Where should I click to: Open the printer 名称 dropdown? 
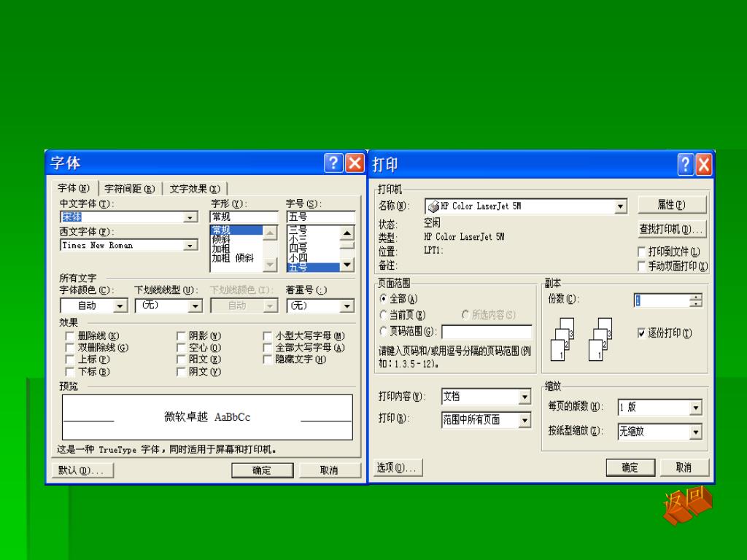click(620, 206)
